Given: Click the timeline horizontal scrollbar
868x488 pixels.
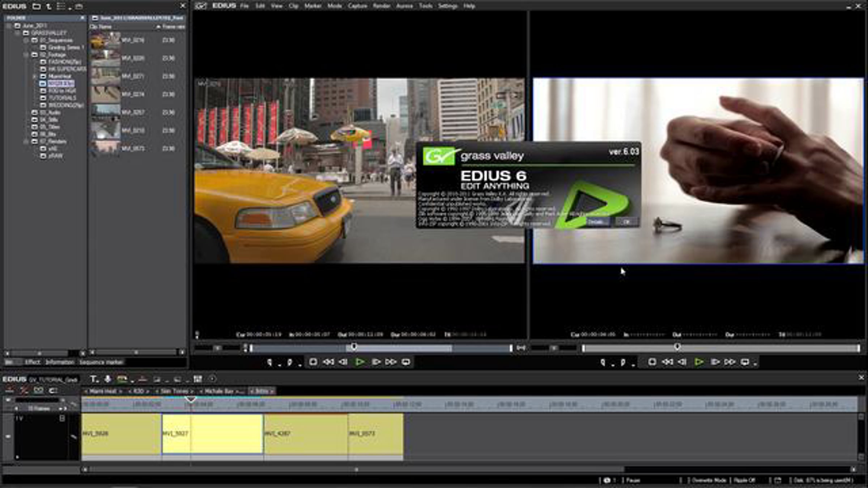Looking at the screenshot, I should coord(357,470).
